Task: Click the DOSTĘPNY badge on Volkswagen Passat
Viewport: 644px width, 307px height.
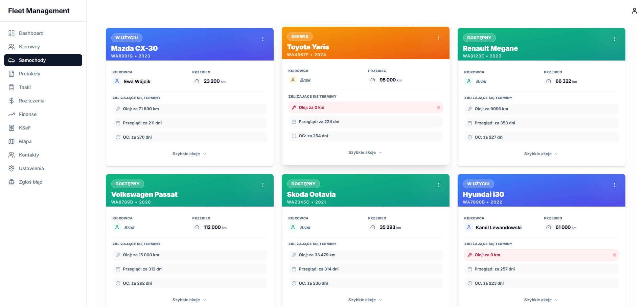Action: [x=128, y=184]
